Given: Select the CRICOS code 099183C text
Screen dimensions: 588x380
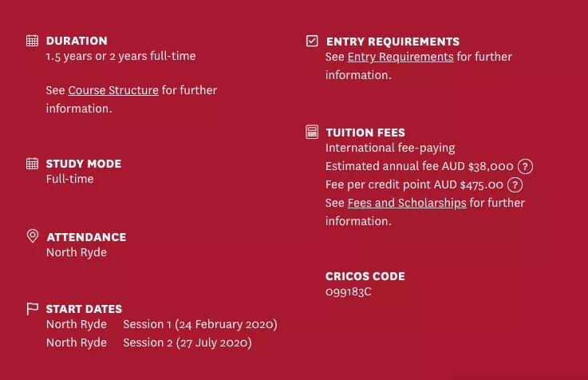Looking at the screenshot, I should 348,291.
